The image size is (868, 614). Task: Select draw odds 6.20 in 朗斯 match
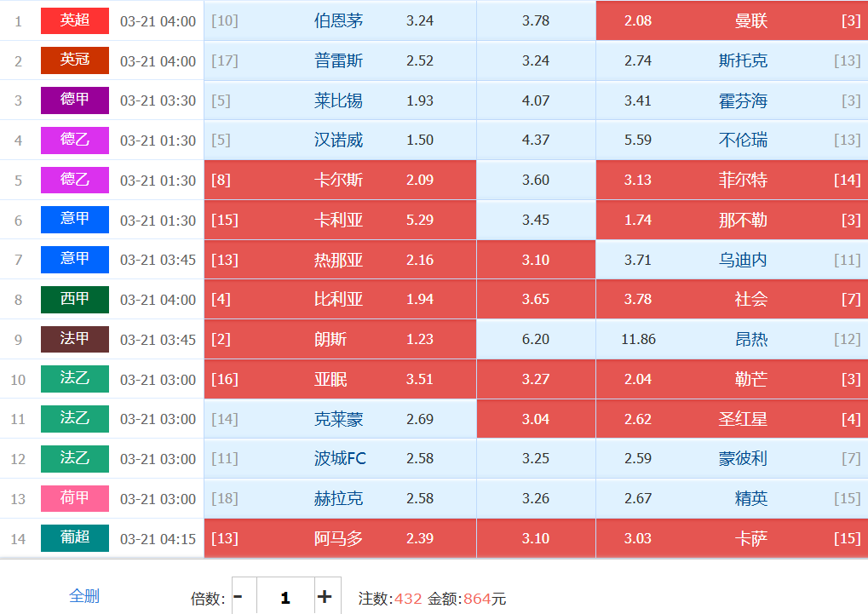coord(536,339)
